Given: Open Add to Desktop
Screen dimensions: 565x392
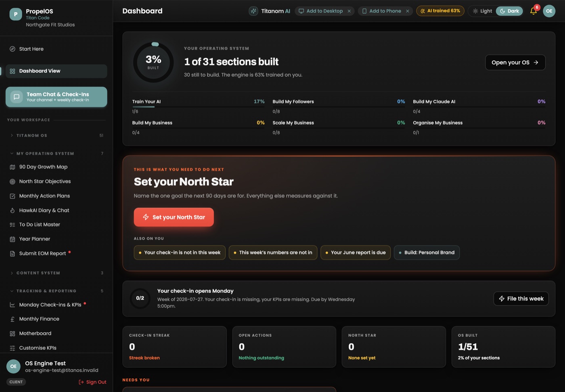Looking at the screenshot, I should click(x=321, y=11).
